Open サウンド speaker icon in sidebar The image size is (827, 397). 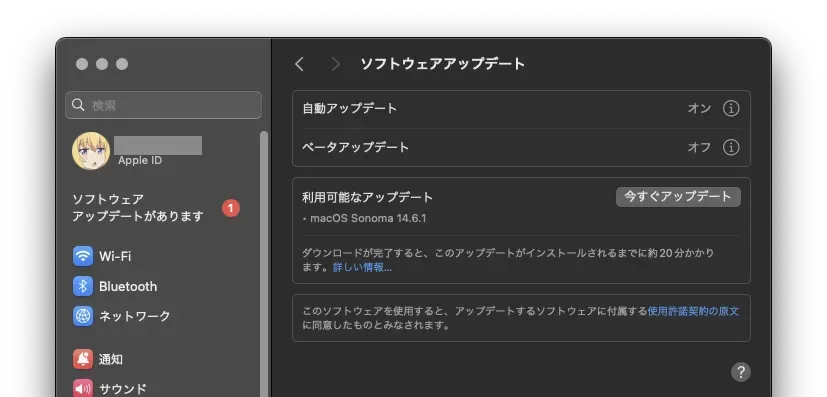click(83, 389)
